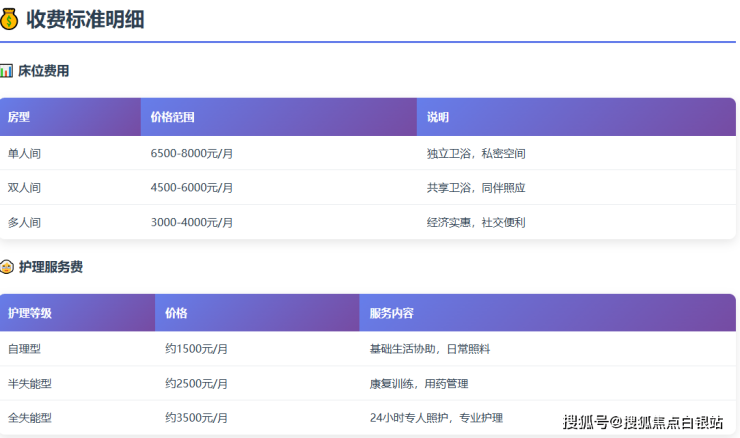The height and width of the screenshot is (438, 740).
Task: Select the 单人间 room type row
Action: (24, 153)
